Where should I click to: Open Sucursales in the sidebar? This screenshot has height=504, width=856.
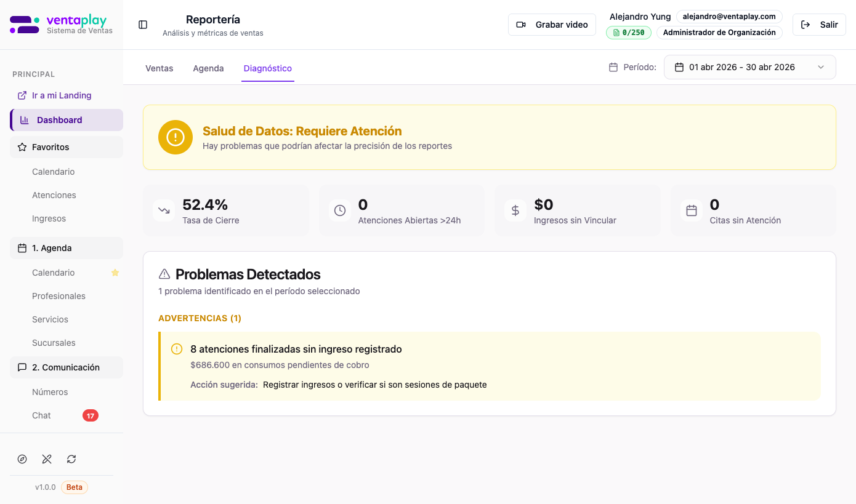(x=54, y=343)
